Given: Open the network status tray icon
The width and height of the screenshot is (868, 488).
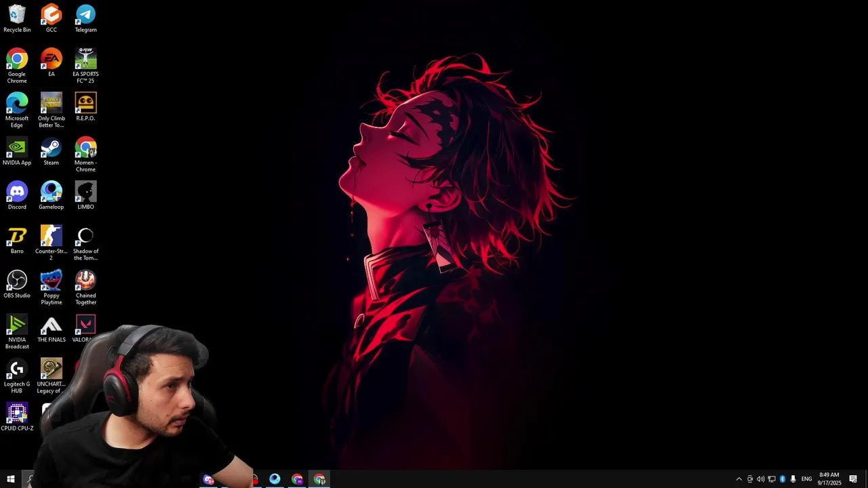Looking at the screenshot, I should tap(772, 479).
